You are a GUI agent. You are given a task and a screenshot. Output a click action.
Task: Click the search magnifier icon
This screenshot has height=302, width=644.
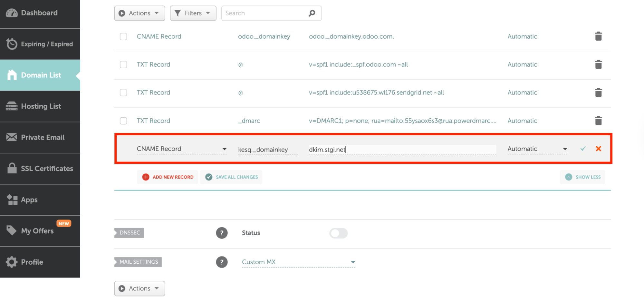312,13
